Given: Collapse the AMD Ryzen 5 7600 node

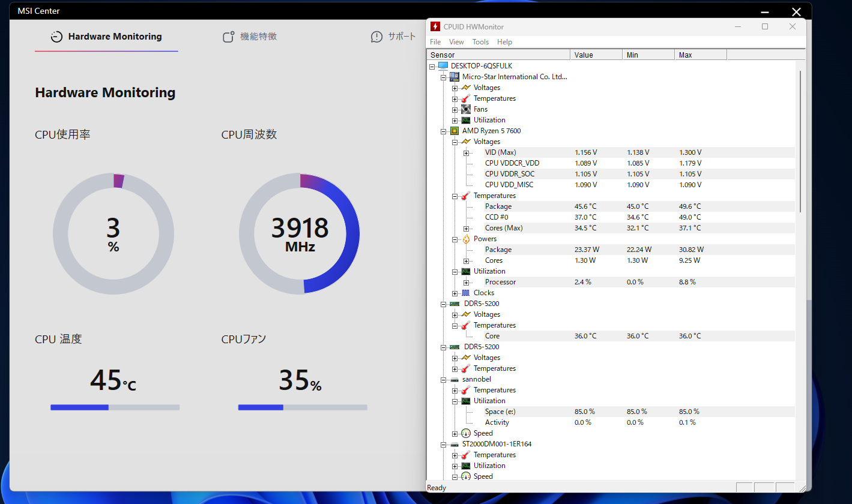Looking at the screenshot, I should coord(444,131).
